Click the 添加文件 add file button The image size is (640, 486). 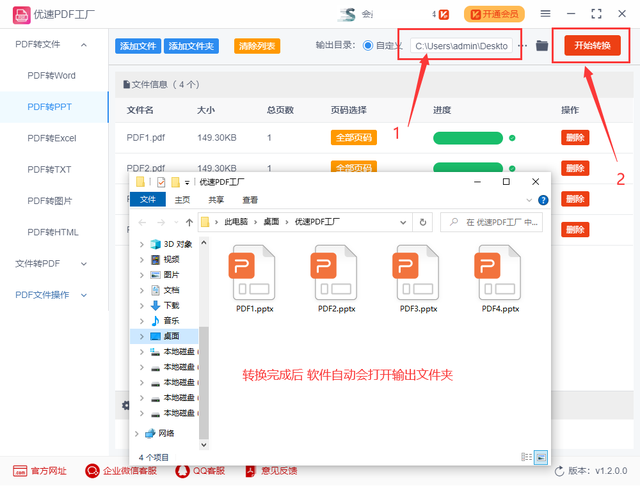[138, 46]
